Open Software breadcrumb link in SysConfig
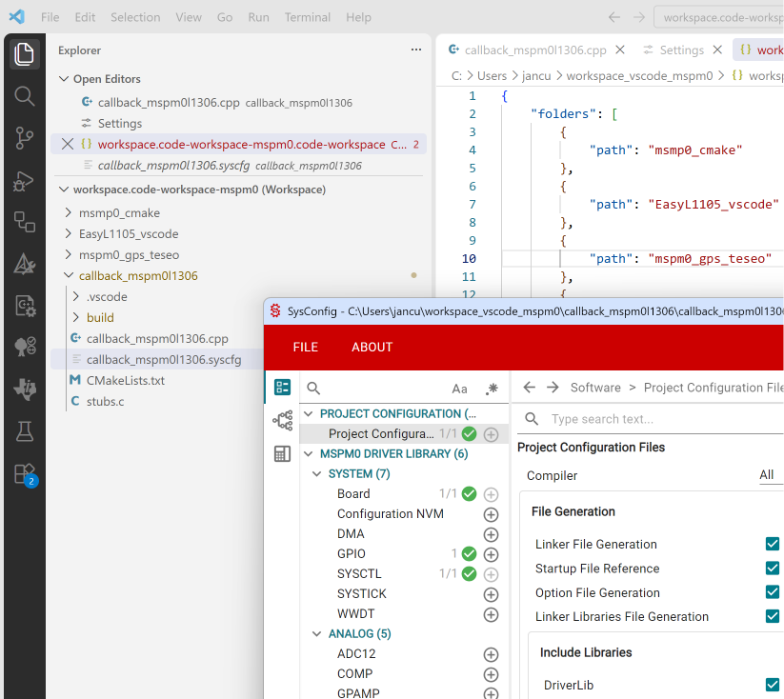The height and width of the screenshot is (699, 784). [x=595, y=388]
